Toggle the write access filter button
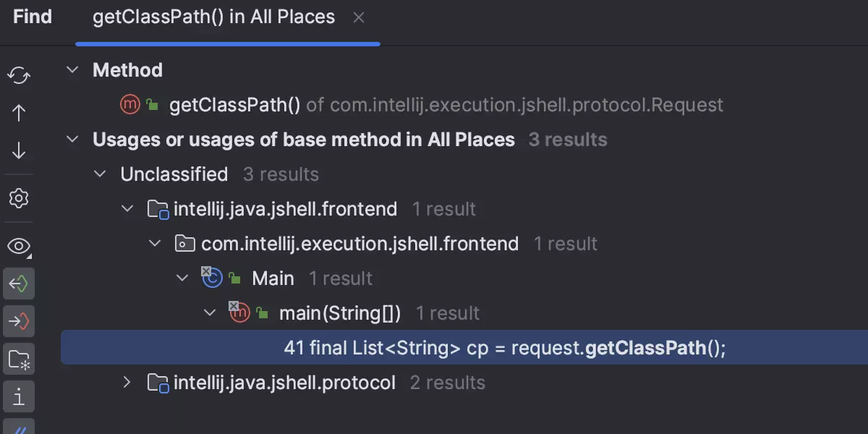The width and height of the screenshot is (868, 434). coord(19,320)
